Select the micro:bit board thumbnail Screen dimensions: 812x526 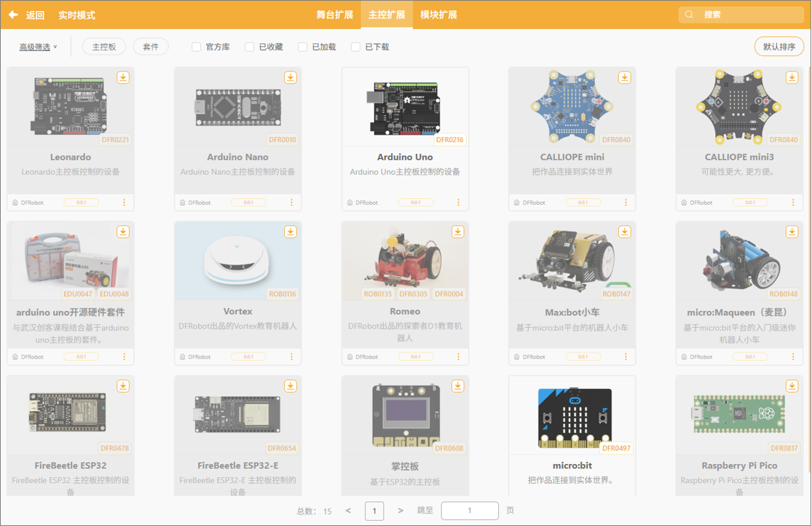coord(572,417)
